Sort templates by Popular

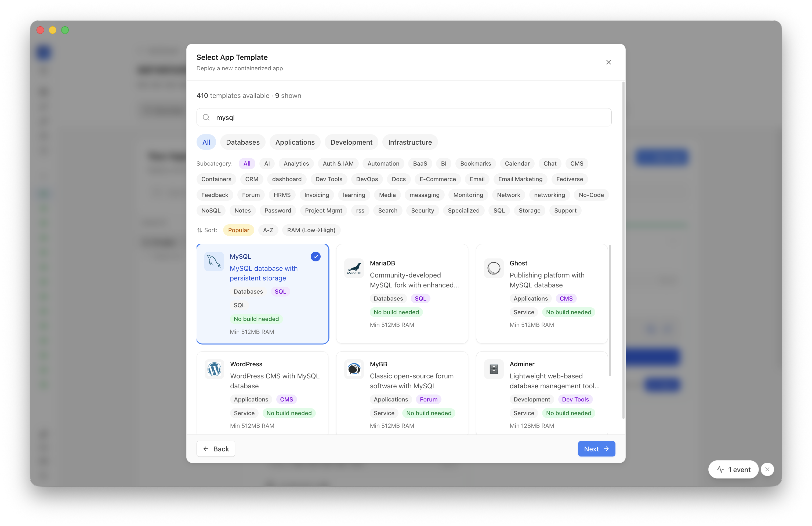point(238,230)
